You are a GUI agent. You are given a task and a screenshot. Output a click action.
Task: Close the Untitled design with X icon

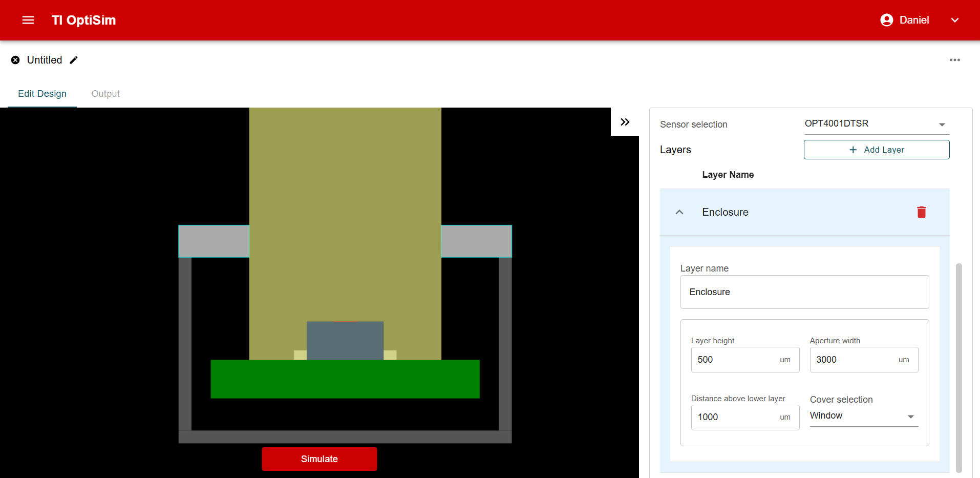[x=15, y=60]
